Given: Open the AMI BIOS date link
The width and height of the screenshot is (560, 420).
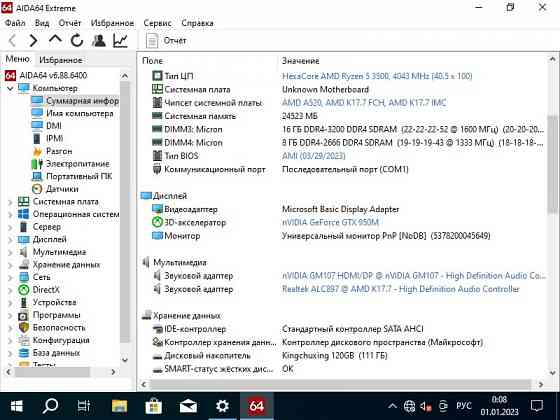Looking at the screenshot, I should pos(314,156).
